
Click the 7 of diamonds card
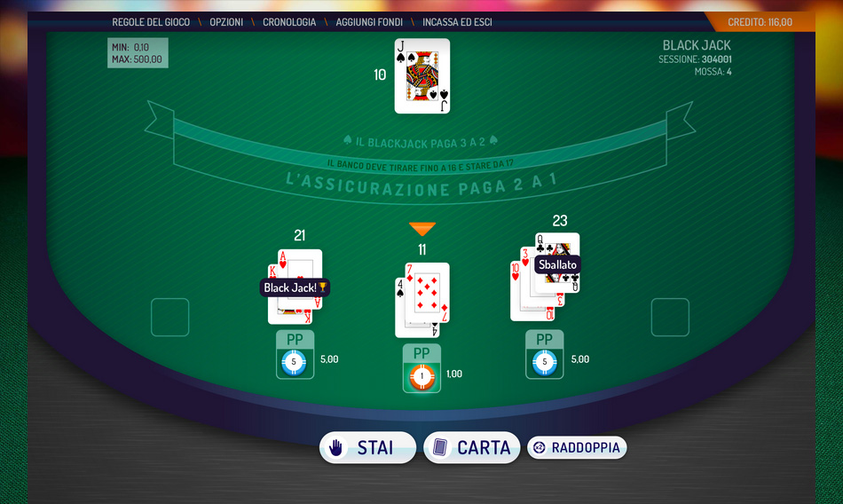click(428, 293)
